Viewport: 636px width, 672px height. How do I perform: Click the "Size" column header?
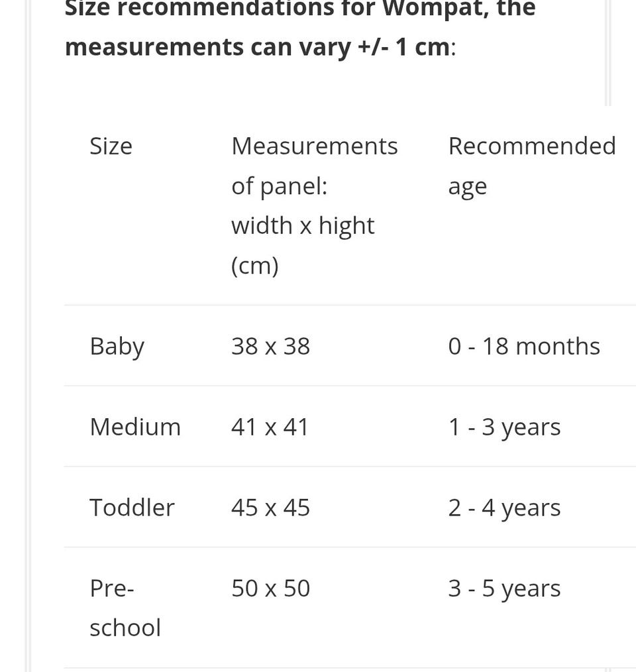point(111,146)
